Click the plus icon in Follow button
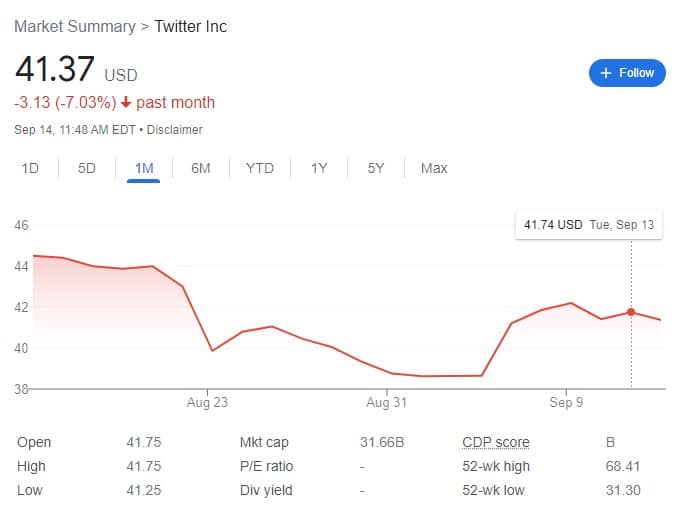The width and height of the screenshot is (693, 512). tap(606, 73)
